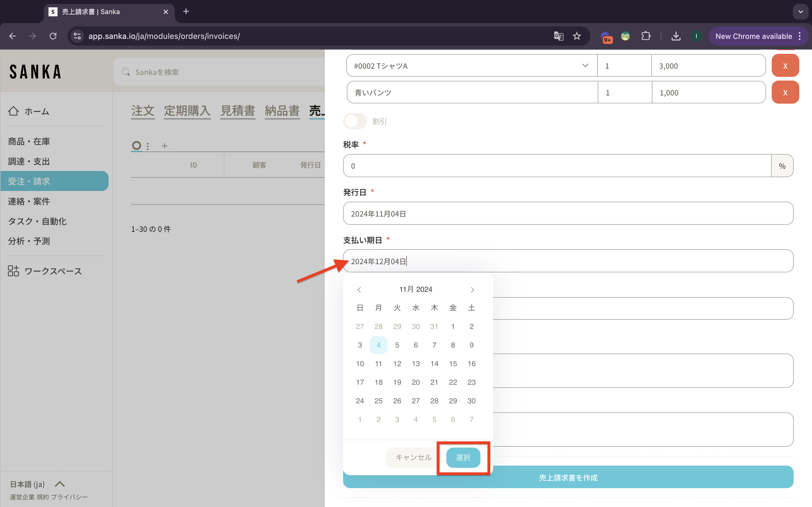
Task: Click 売上請求書を作成 to create invoice
Action: [x=568, y=477]
